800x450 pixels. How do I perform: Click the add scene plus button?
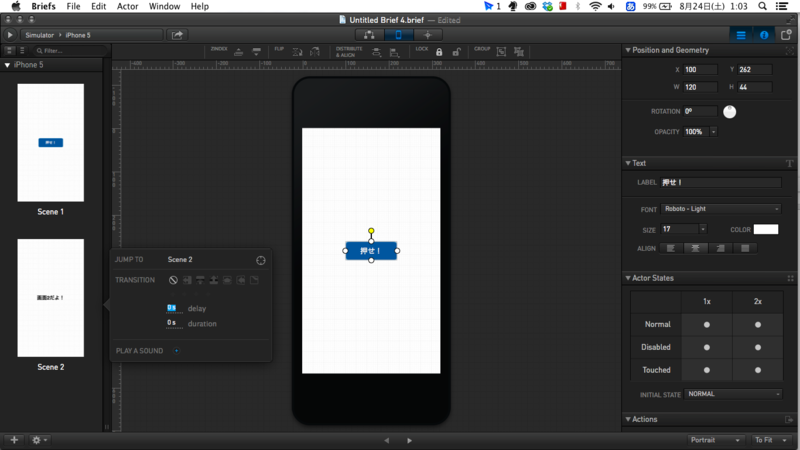click(14, 440)
